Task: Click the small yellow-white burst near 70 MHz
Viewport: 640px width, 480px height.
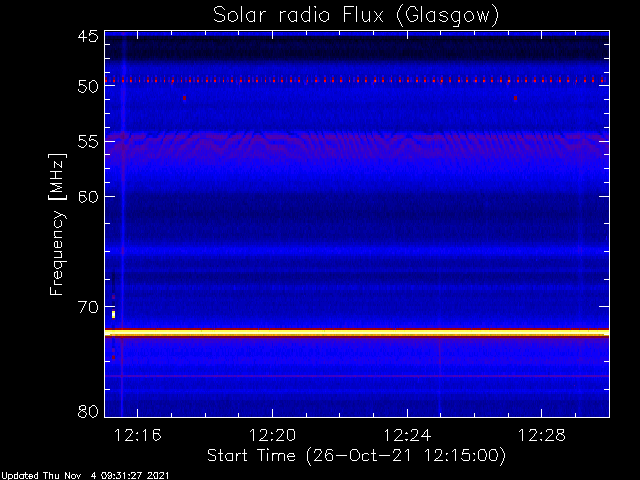Action: [x=113, y=314]
